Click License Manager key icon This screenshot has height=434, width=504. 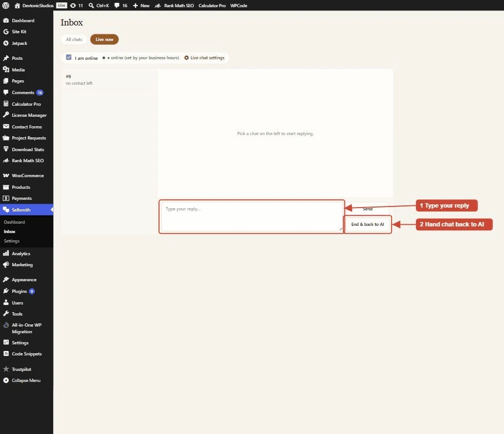pos(6,115)
